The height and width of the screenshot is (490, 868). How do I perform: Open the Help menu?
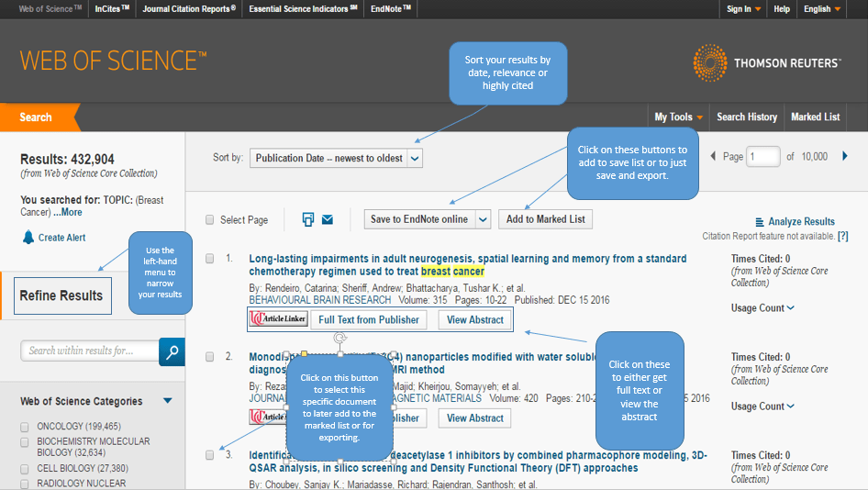click(782, 9)
